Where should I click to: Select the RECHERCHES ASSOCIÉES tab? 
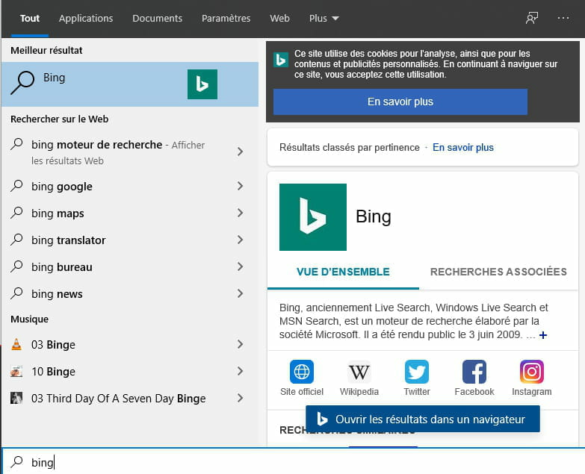[x=498, y=272]
